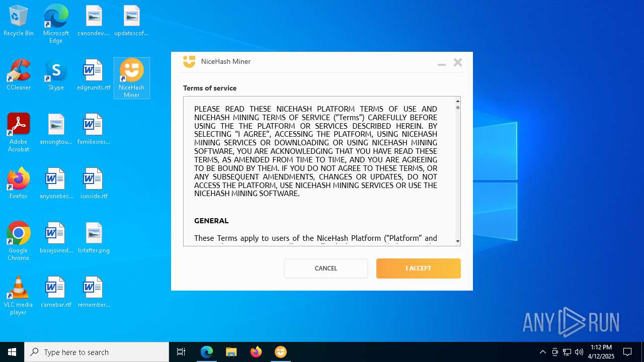Open the taskbar clock and date
This screenshot has height=362, width=644.
pos(601,352)
